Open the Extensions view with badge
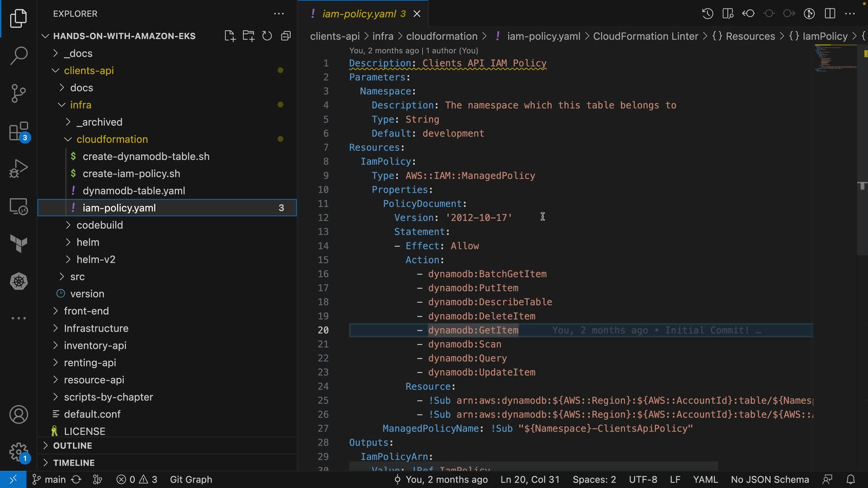This screenshot has height=488, width=868. pyautogui.click(x=19, y=132)
